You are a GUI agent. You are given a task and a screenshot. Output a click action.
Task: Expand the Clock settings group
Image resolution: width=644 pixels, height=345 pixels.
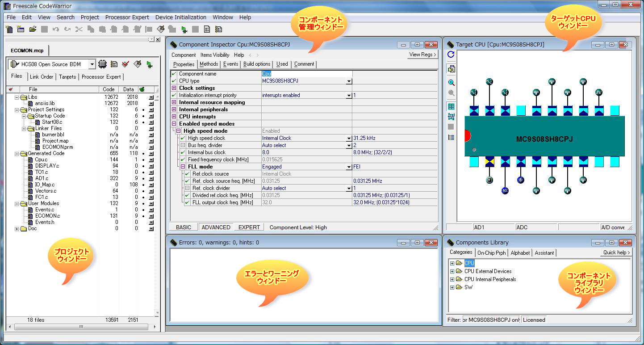tap(174, 88)
